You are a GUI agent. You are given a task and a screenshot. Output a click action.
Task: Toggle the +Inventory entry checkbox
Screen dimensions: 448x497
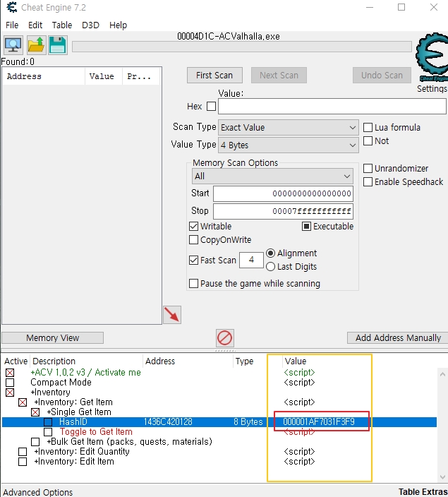(10, 393)
